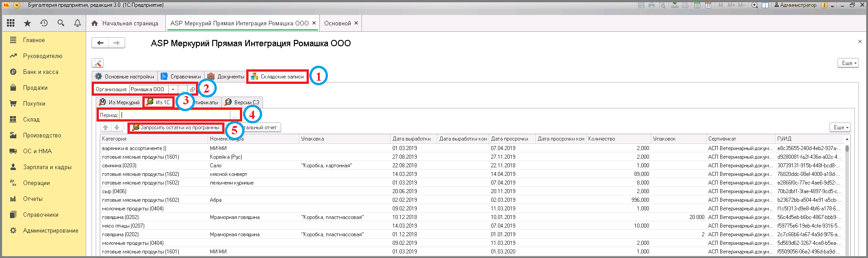Click the save diskette icon in title bar

[641, 5]
